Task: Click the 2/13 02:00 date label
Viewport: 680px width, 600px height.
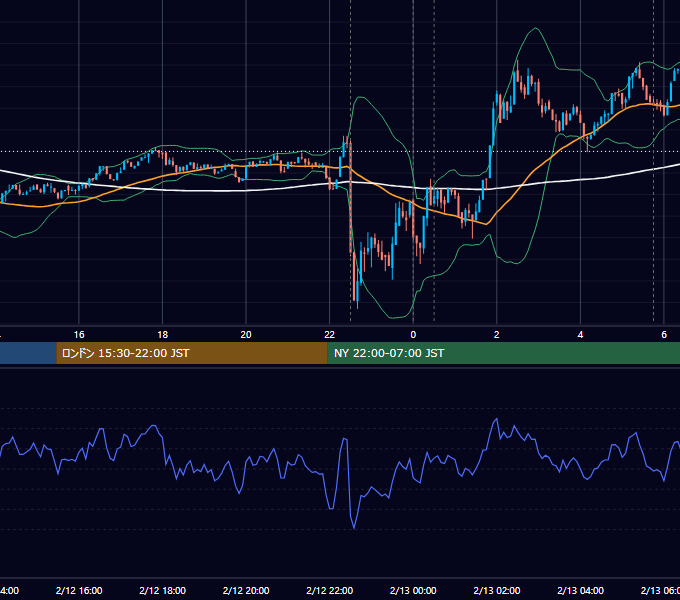Action: [497, 590]
